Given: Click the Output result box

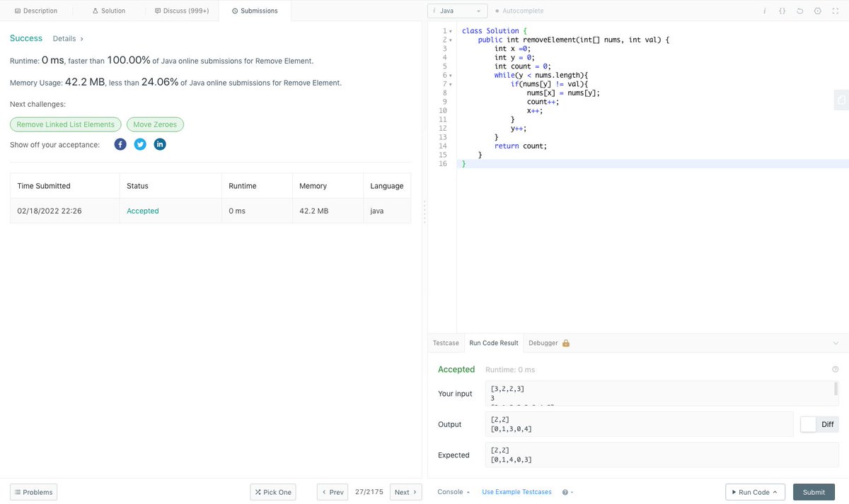Looking at the screenshot, I should pyautogui.click(x=639, y=424).
